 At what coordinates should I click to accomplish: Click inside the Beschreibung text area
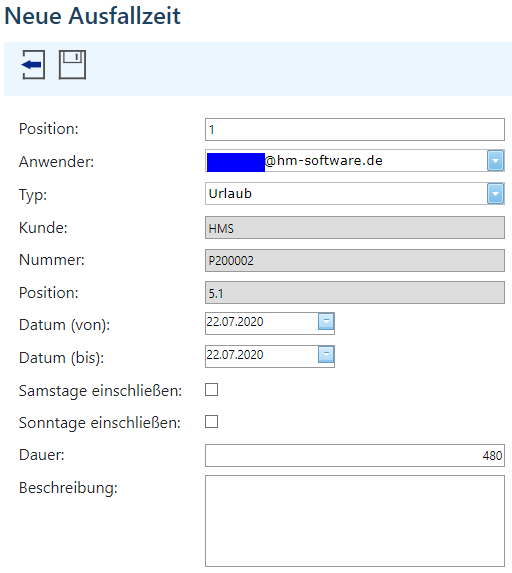354,521
